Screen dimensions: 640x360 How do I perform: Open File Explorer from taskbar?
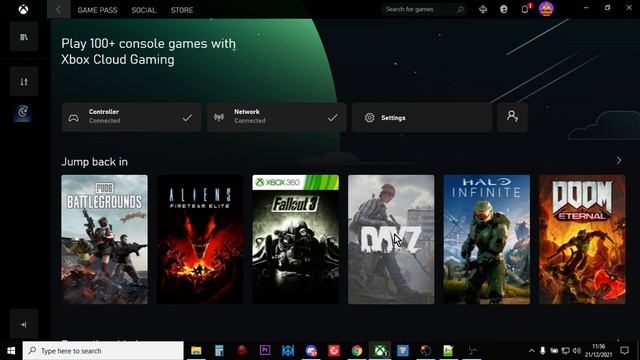click(x=196, y=351)
